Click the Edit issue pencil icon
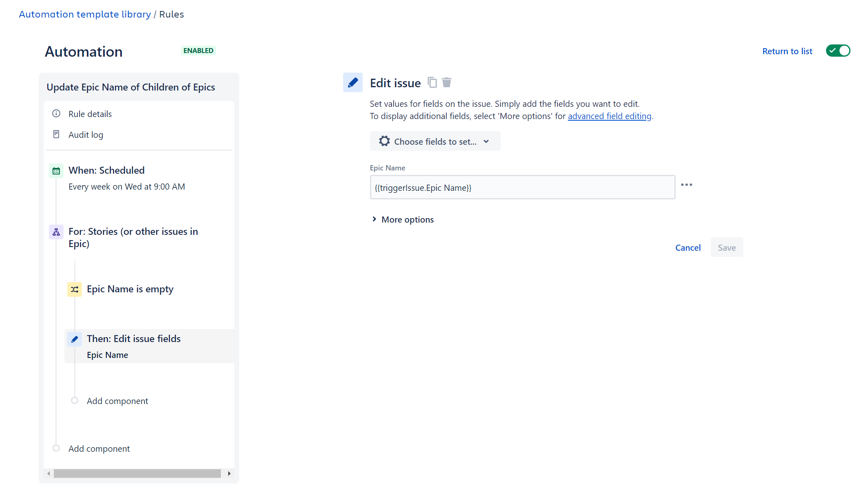 coord(353,82)
